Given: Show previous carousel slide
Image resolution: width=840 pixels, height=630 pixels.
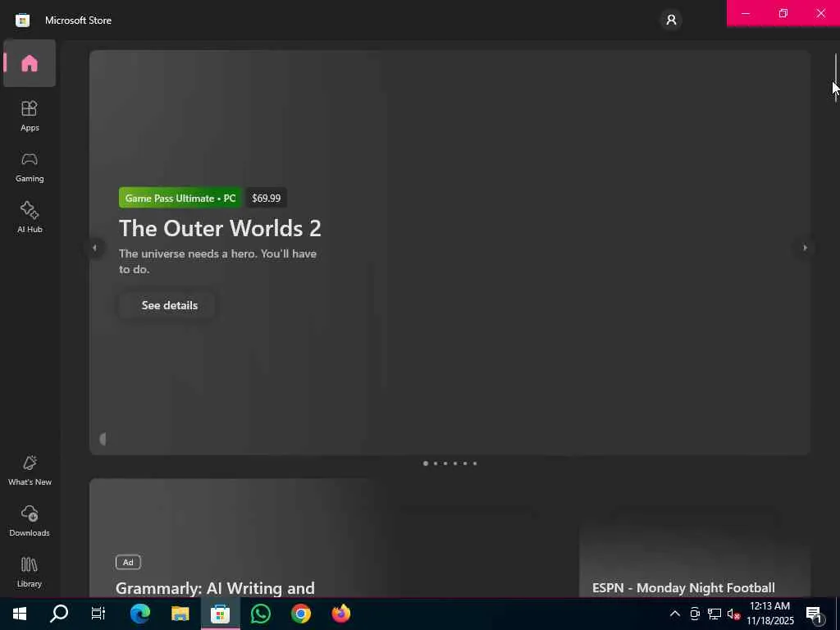Looking at the screenshot, I should click(x=95, y=248).
